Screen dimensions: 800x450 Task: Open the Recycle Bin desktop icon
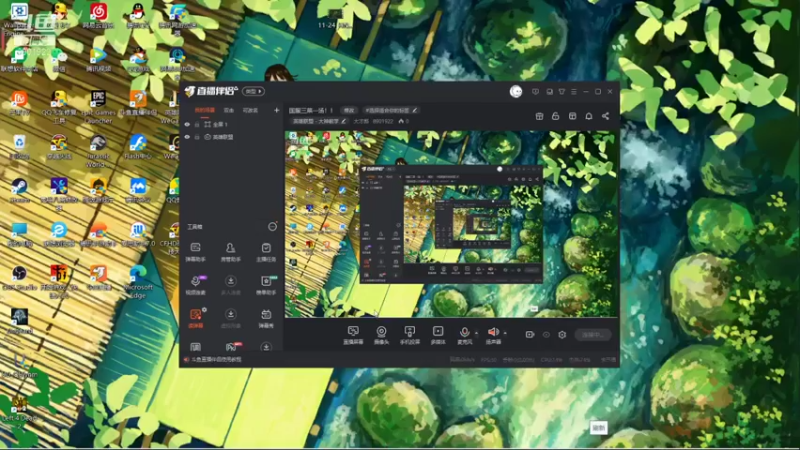19,147
